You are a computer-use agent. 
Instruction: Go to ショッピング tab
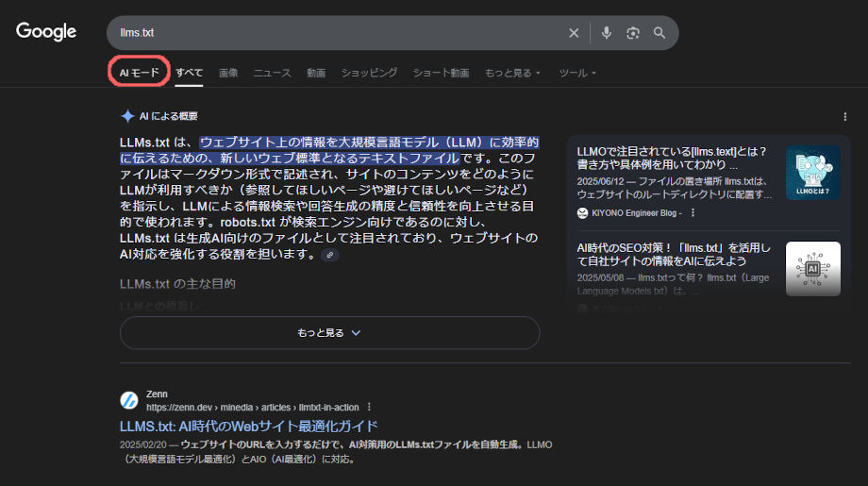click(x=369, y=73)
